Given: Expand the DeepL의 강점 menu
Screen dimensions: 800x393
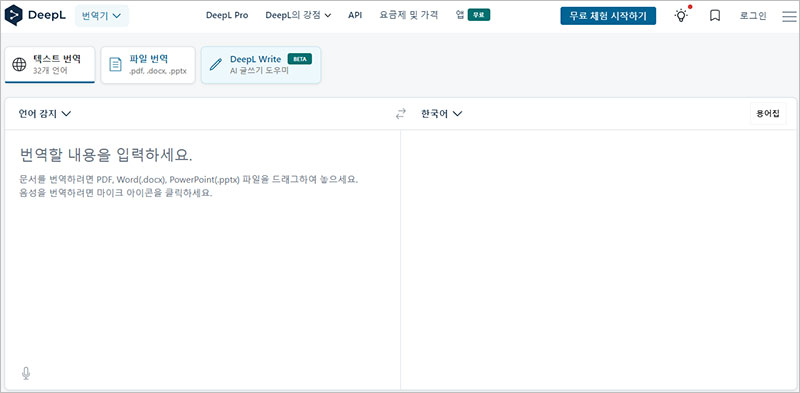Looking at the screenshot, I should pyautogui.click(x=298, y=15).
